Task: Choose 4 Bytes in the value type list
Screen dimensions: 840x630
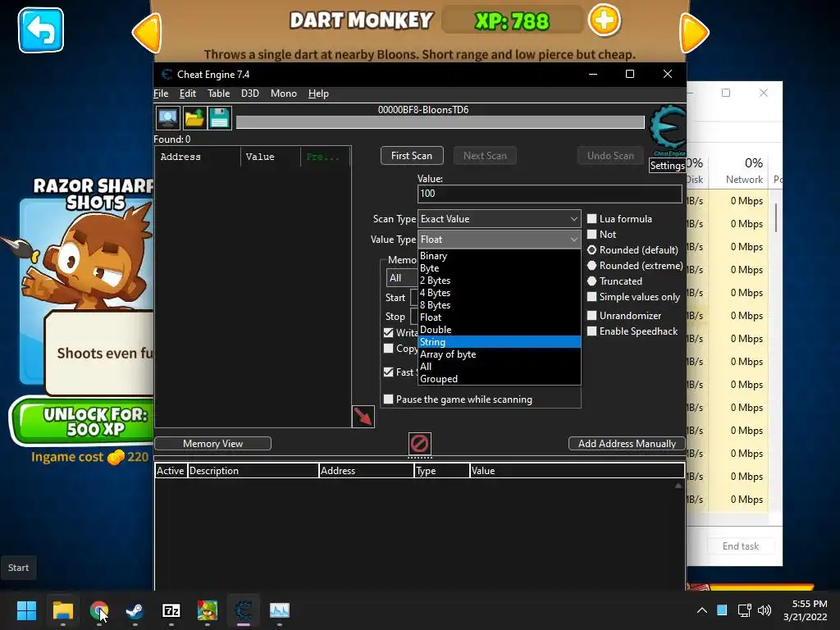Action: pos(500,293)
